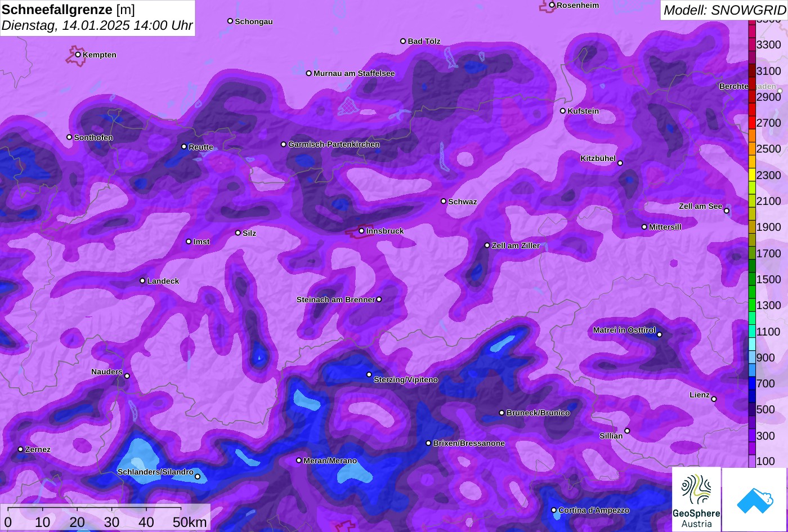
Task: Choose the Landeck marker dot
Action: (x=142, y=280)
